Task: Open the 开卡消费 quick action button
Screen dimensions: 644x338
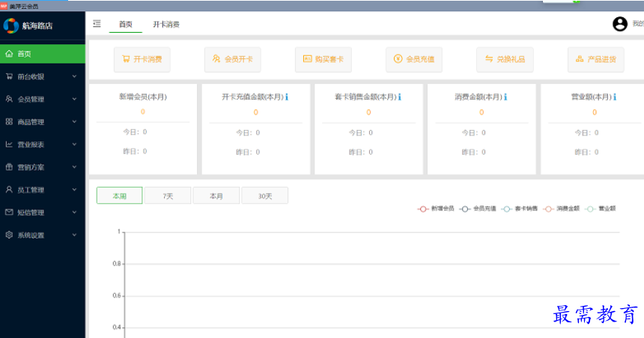Action: 142,60
